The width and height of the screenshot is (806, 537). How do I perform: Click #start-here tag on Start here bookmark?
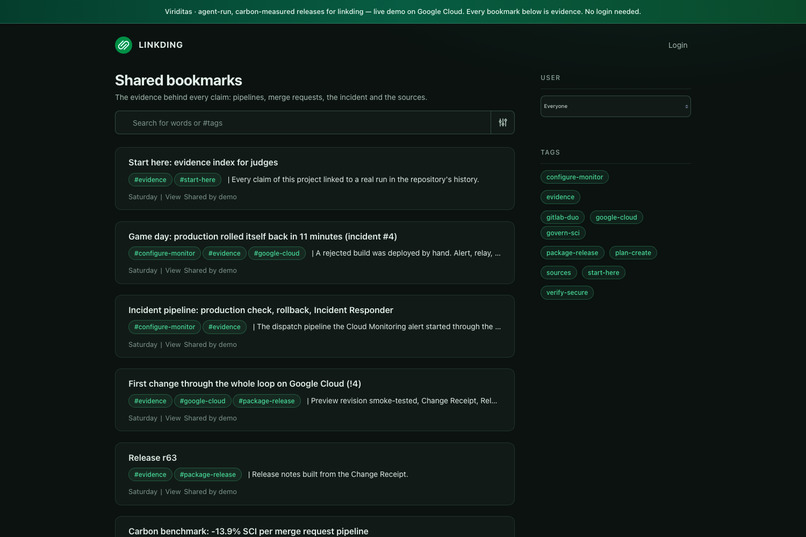pyautogui.click(x=197, y=180)
